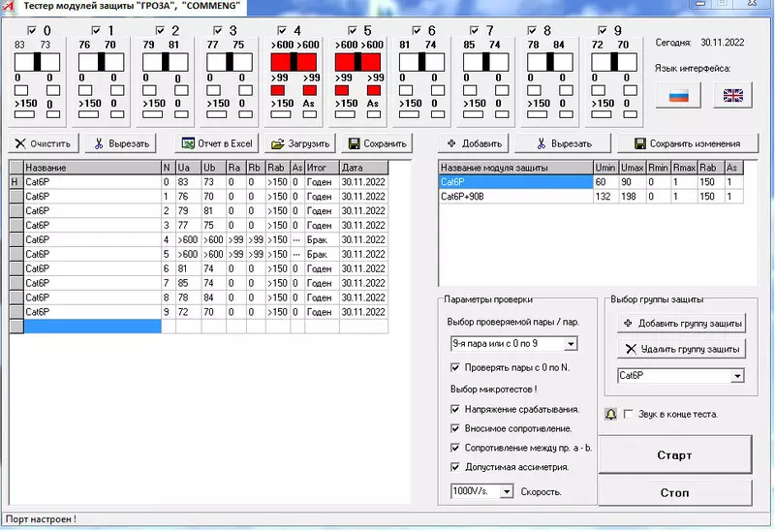Click Загрузить to load results
This screenshot has height=532, width=775.
coord(299,143)
